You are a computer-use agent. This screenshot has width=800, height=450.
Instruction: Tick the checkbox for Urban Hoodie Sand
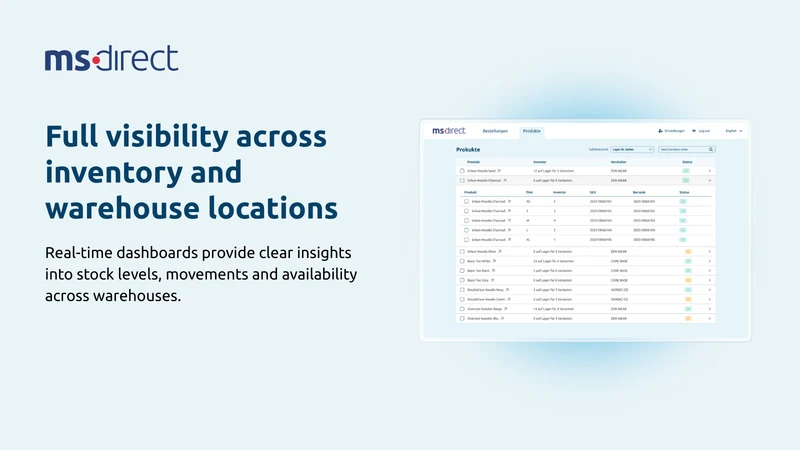462,171
